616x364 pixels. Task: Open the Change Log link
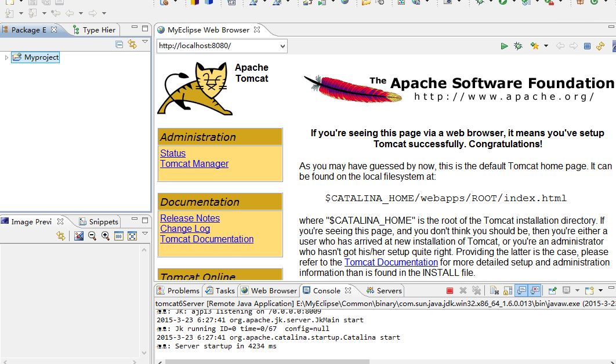[185, 228]
